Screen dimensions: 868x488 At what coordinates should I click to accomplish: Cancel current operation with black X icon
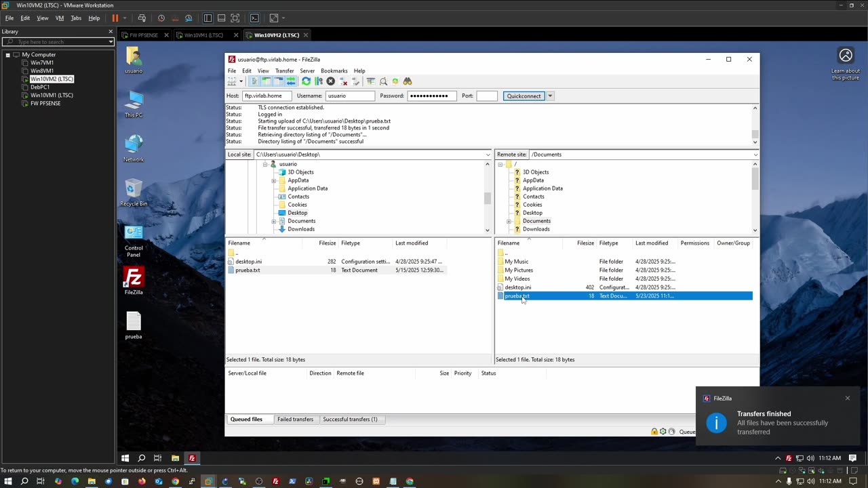click(330, 81)
